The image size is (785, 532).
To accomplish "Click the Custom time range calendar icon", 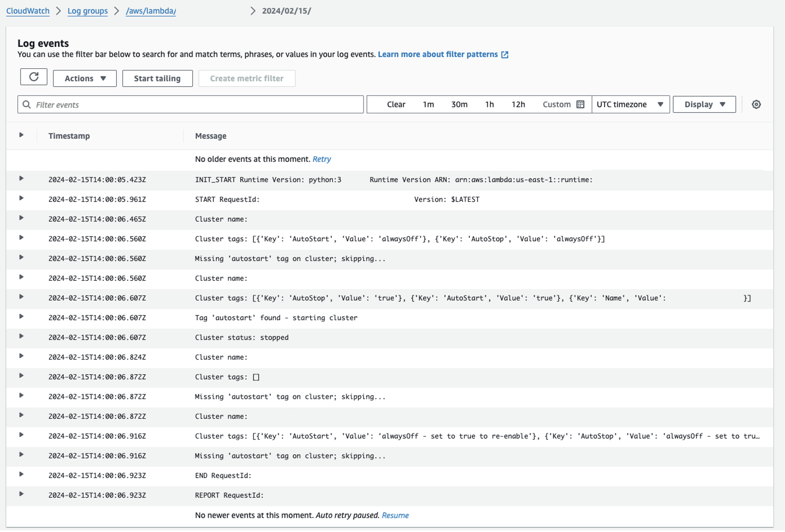I will point(580,105).
